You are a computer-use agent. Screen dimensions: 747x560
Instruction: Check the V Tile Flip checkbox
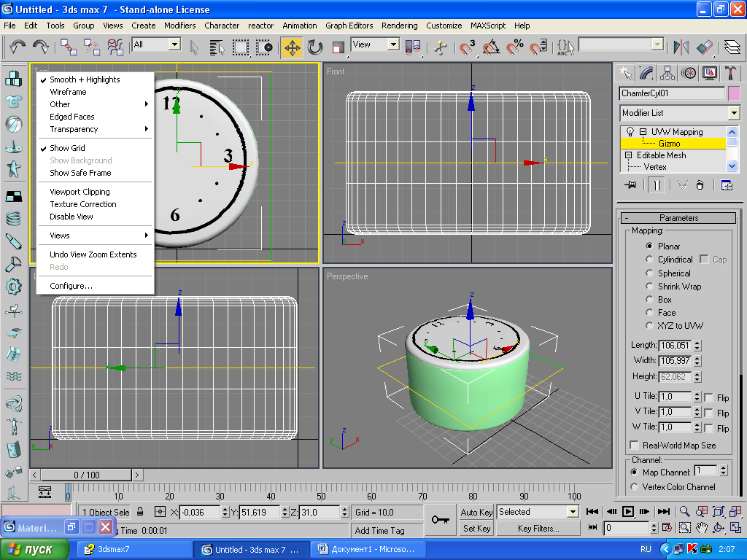pyautogui.click(x=708, y=413)
